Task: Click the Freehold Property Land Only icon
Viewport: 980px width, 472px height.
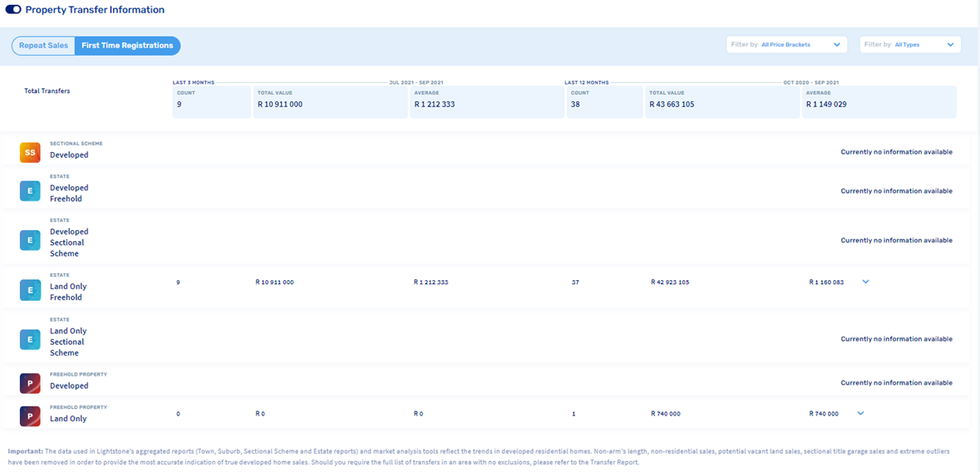Action: click(x=30, y=415)
